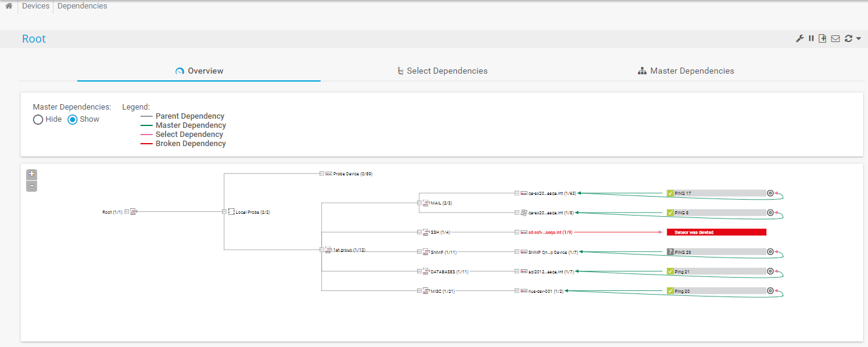Switch to the Select Dependencies tab
Image resolution: width=868 pixels, height=347 pixels.
[442, 71]
